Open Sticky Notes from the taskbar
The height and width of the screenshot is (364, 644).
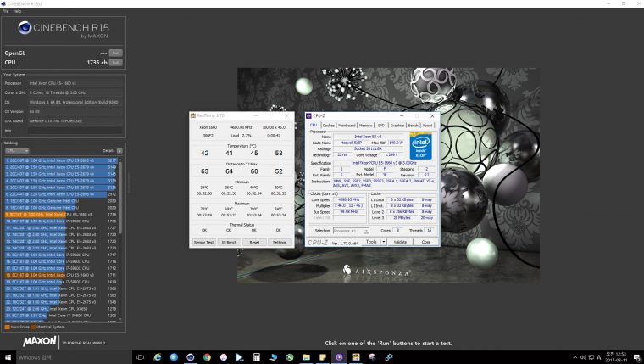pos(322,357)
